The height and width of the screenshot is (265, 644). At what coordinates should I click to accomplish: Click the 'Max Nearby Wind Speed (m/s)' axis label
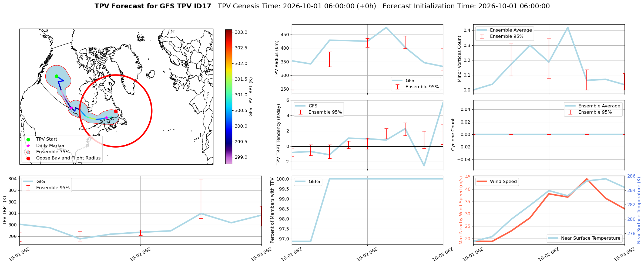click(x=461, y=210)
